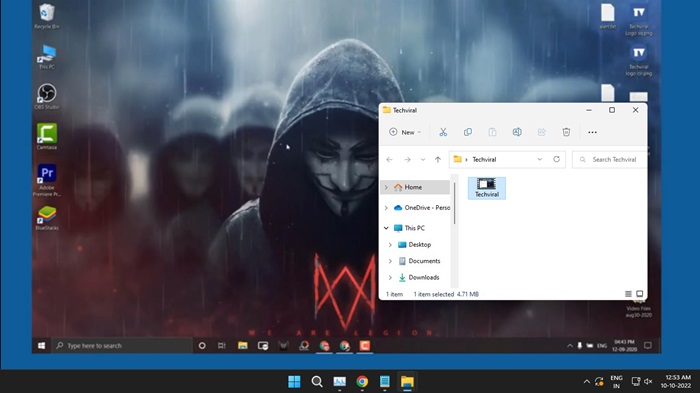
Task: Open the See more ellipsis menu
Action: pos(592,132)
